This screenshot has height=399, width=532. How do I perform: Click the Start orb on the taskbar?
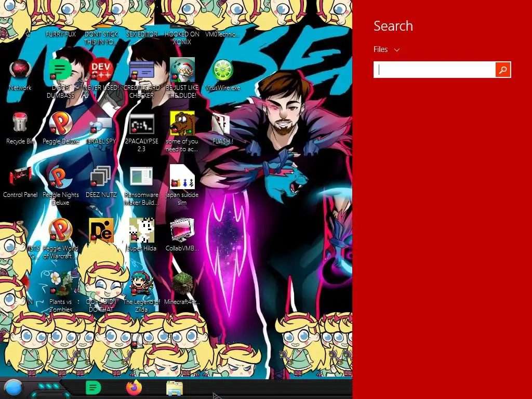pos(13,389)
